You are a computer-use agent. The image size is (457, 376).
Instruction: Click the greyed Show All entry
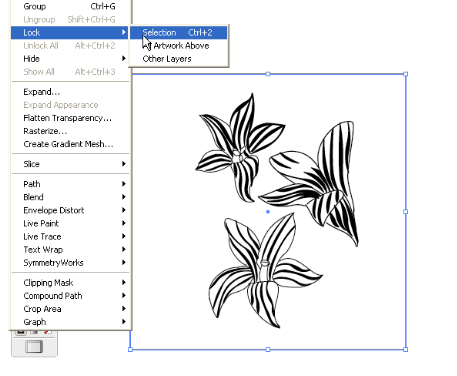point(70,72)
